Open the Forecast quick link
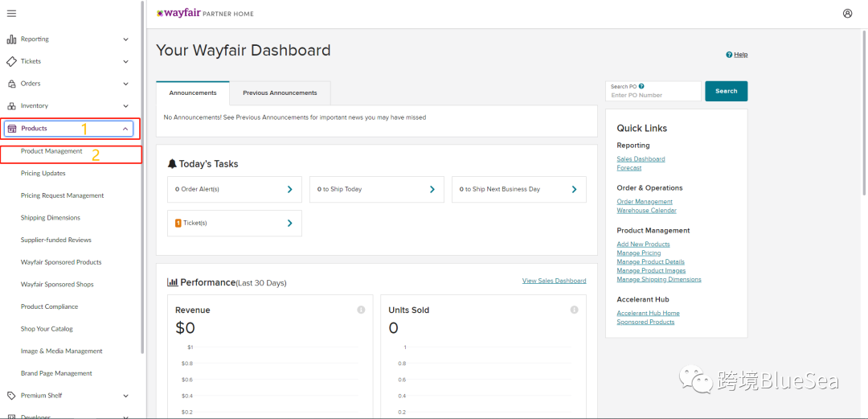The image size is (868, 419). pyautogui.click(x=629, y=168)
